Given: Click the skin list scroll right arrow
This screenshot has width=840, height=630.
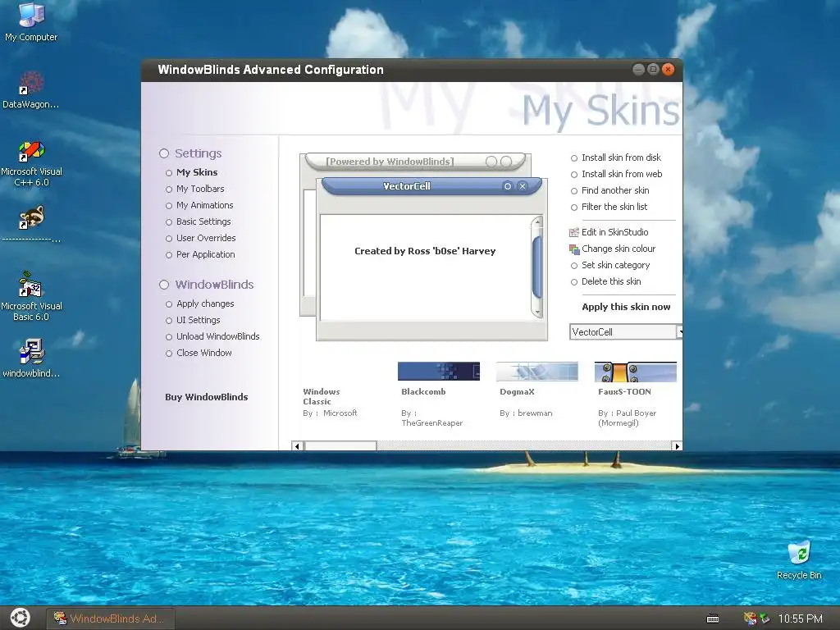Looking at the screenshot, I should 677,445.
